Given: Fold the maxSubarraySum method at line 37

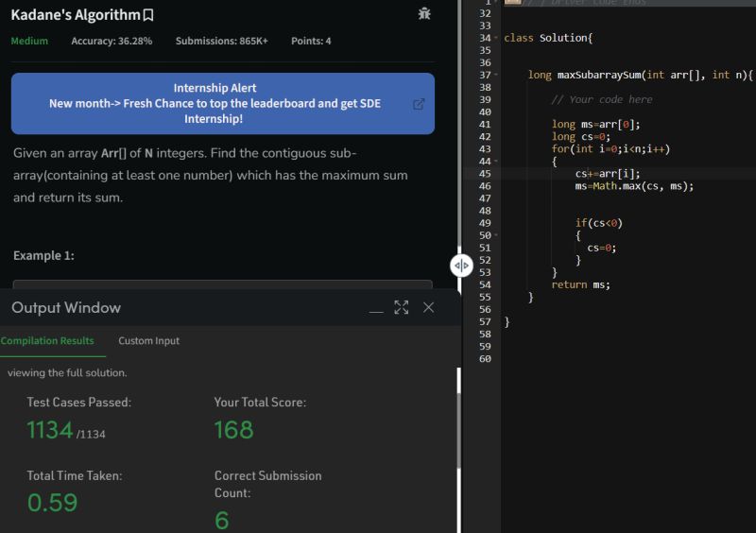Looking at the screenshot, I should pos(496,75).
